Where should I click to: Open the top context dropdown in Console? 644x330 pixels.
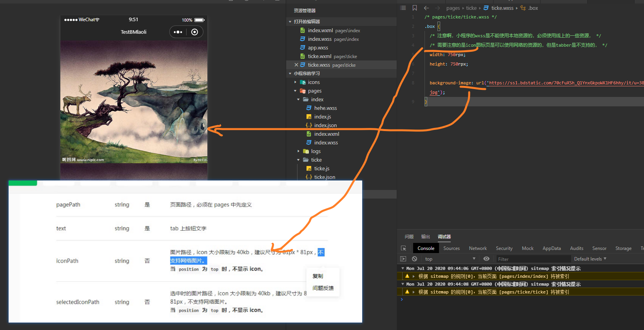450,259
